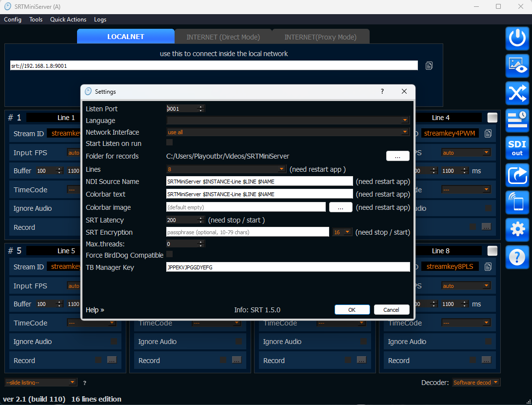Screen dimensions: 532x405
Task: Toggle the Line 8 white enable box
Action: (493, 251)
